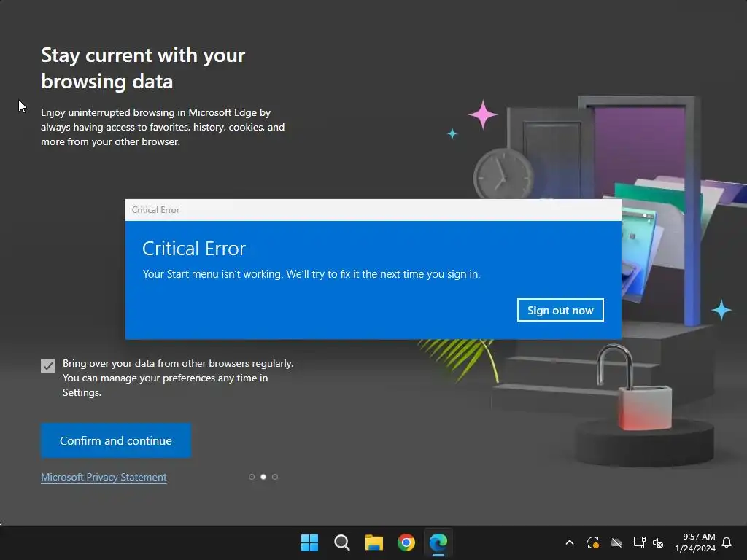
Task: Click Stay current with your browsing data heading
Action: coord(143,68)
